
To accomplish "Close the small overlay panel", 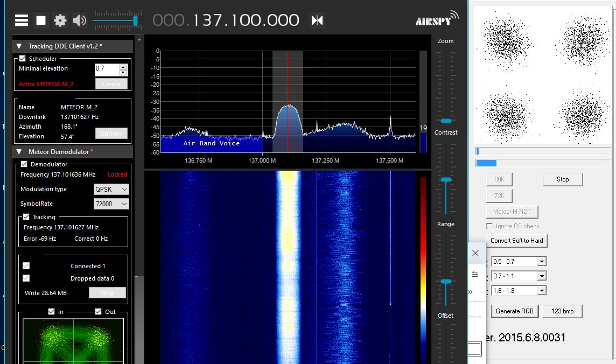I will pos(475,253).
